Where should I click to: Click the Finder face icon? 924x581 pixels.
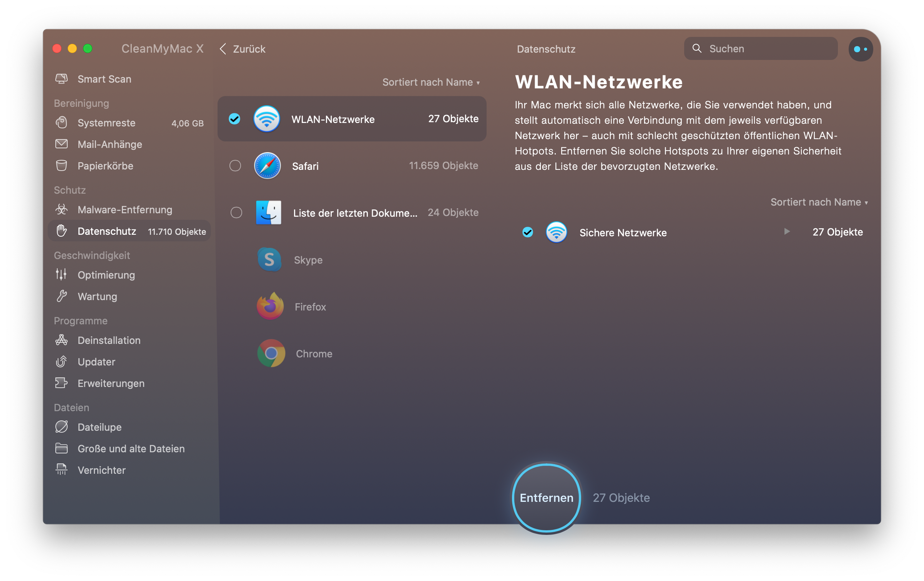268,212
